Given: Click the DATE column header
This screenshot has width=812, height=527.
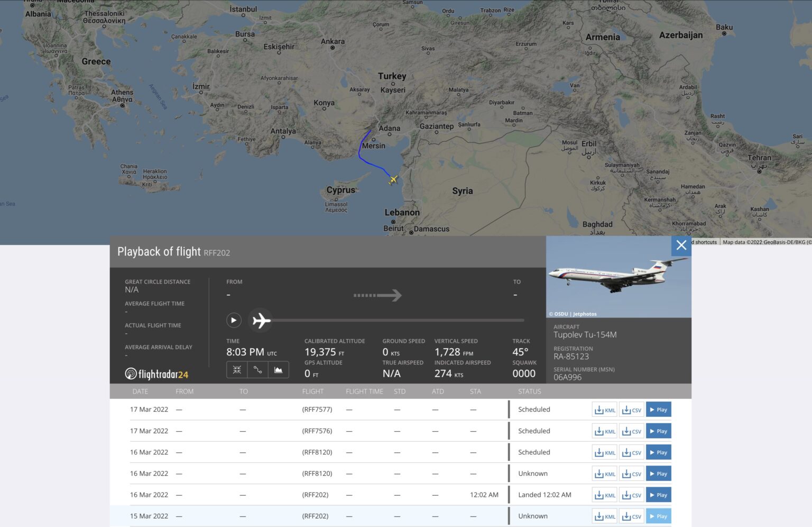Looking at the screenshot, I should [x=140, y=392].
